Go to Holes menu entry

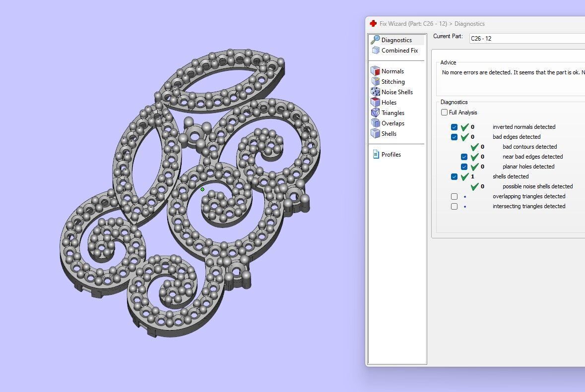click(x=389, y=103)
